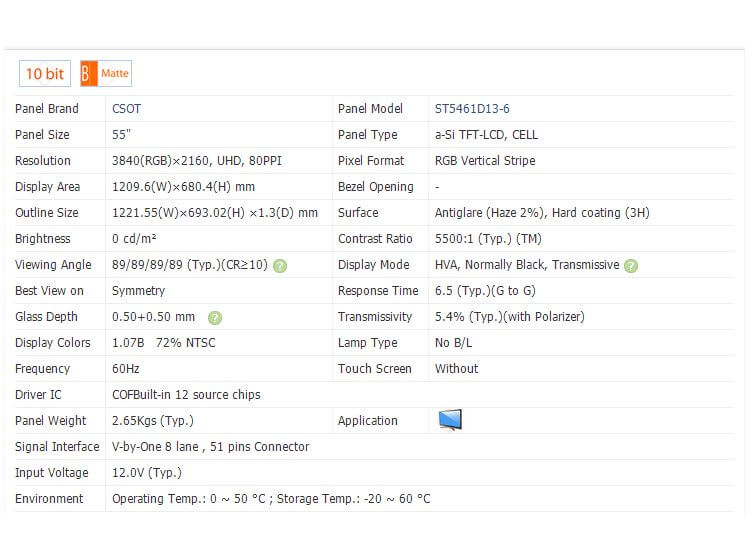This screenshot has width=750, height=550.
Task: Open help icon beside Glass Depth value
Action: (215, 317)
